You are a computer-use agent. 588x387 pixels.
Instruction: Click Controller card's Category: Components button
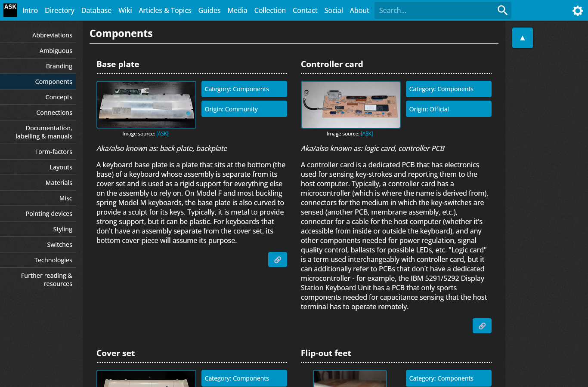[x=449, y=89]
